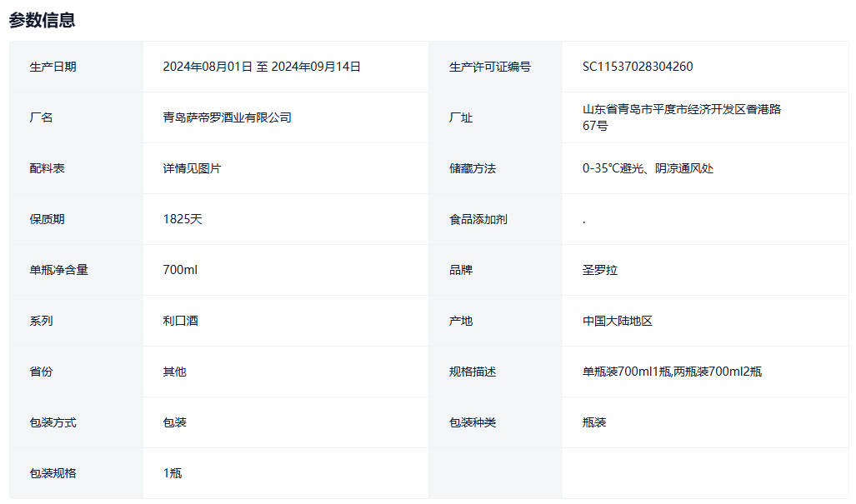Select the license number SC11537028304260
Image resolution: width=856 pixels, height=504 pixels.
638,67
